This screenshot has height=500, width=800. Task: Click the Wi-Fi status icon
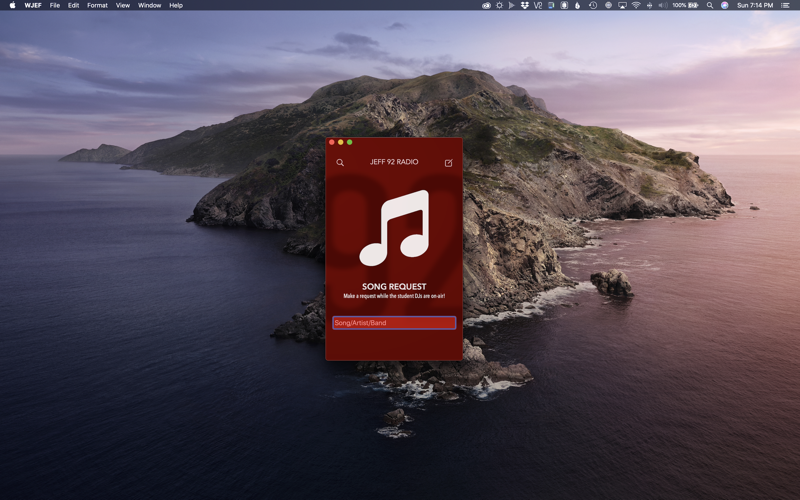tap(635, 5)
